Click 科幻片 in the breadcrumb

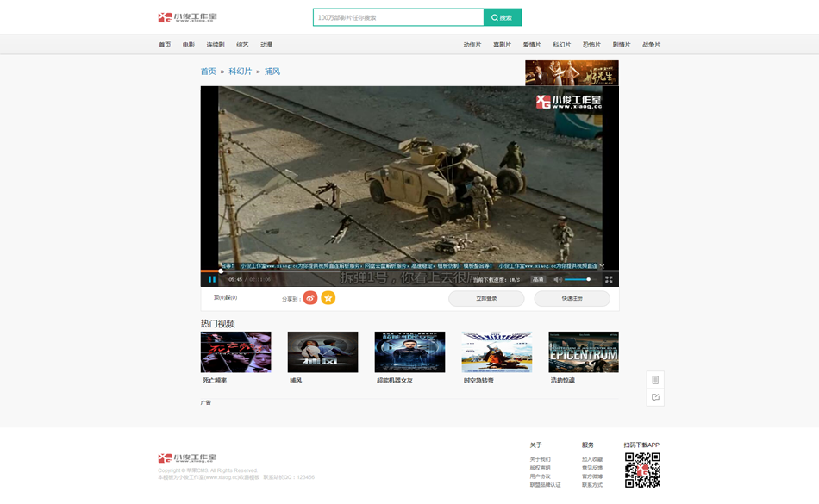pos(241,72)
